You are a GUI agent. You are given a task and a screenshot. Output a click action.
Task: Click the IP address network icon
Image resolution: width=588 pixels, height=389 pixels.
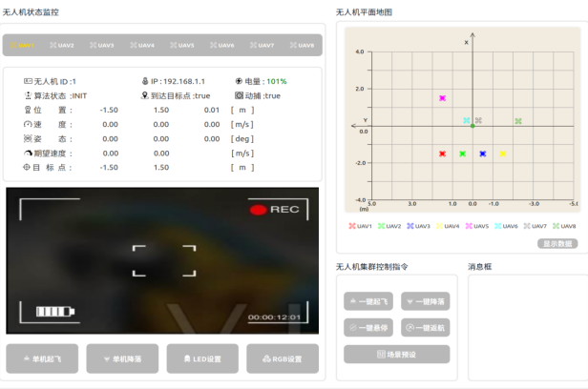(145, 81)
